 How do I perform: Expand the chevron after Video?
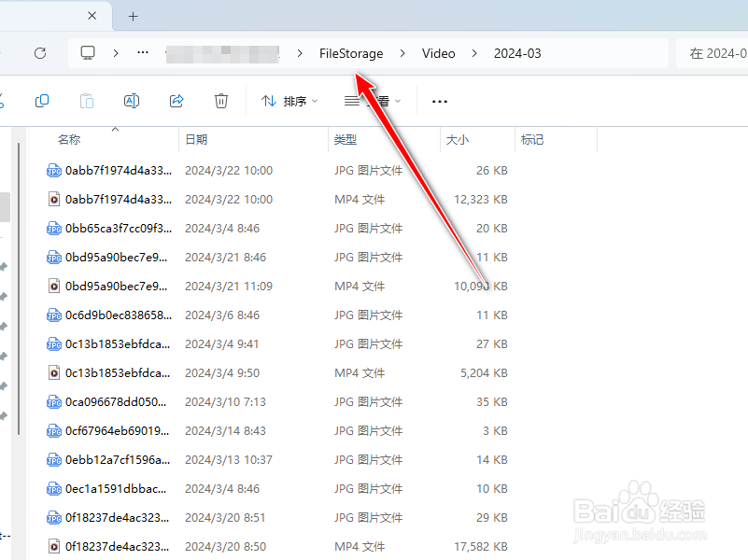point(474,53)
